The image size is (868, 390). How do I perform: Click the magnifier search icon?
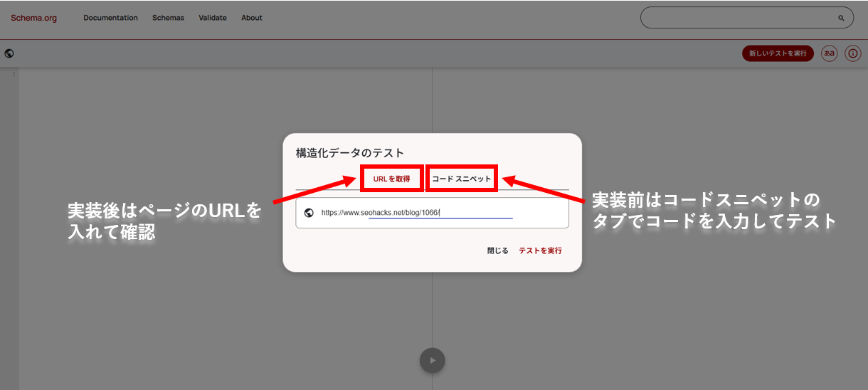click(x=841, y=19)
